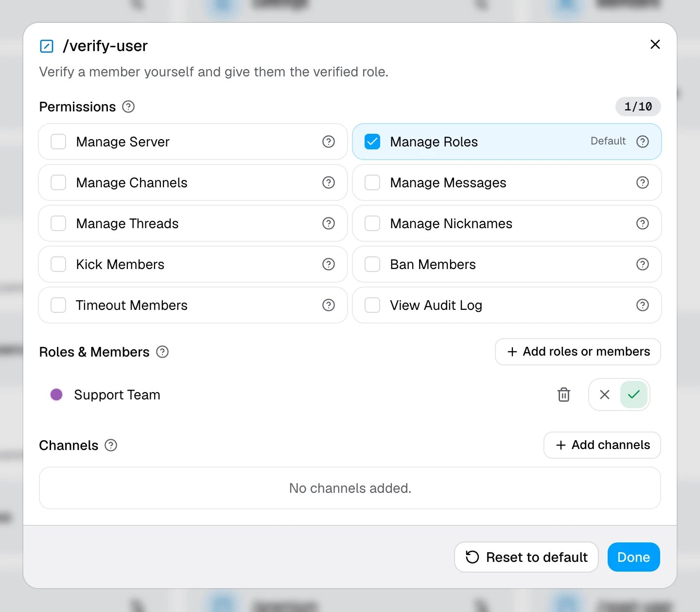Tick the Manage Channels checkbox

(x=58, y=182)
